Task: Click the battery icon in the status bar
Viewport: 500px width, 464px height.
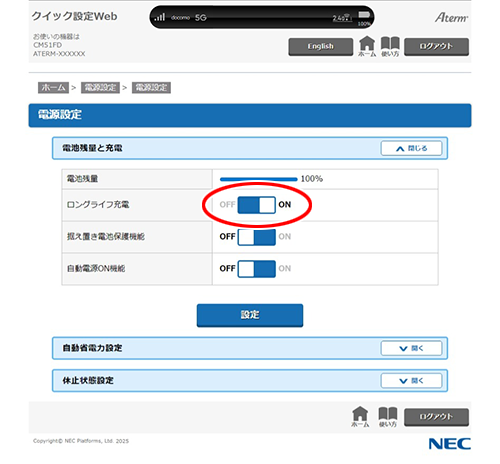Action: [364, 15]
